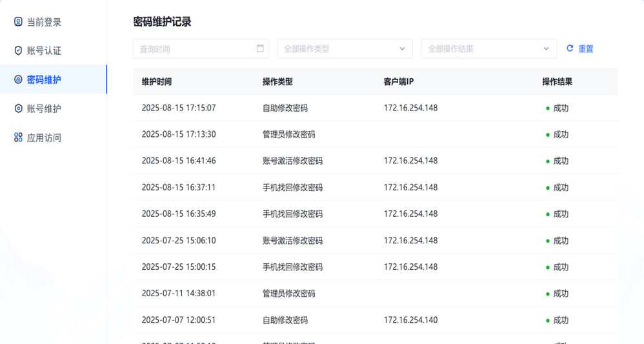Click the 账号认证 shield icon
This screenshot has height=344, width=644.
point(18,51)
